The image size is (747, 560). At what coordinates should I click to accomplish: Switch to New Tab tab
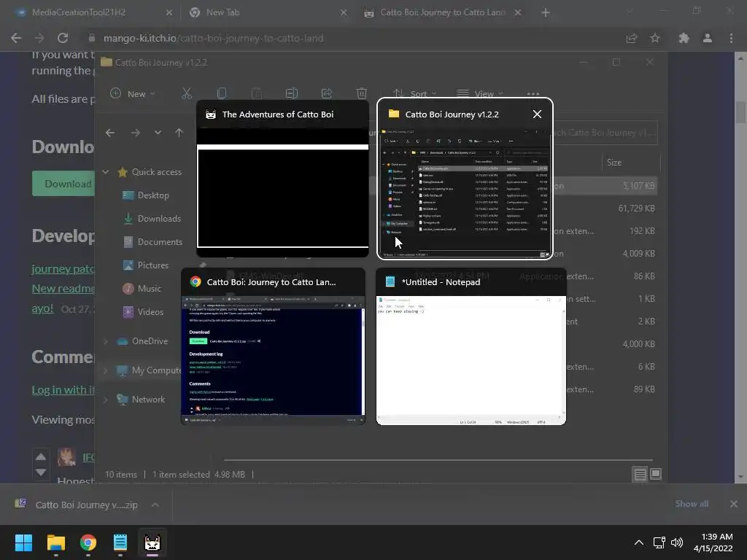[x=267, y=12]
